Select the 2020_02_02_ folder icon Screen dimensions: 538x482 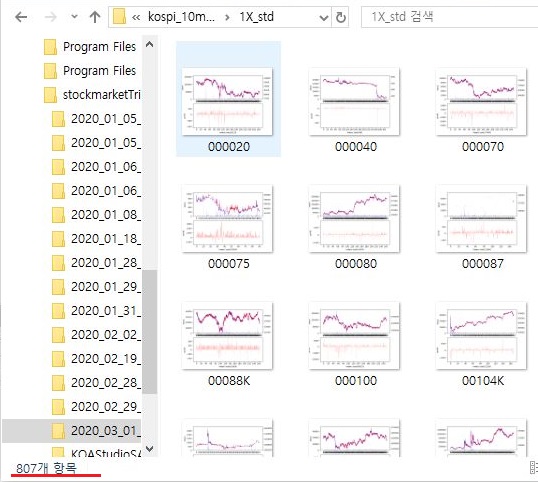(x=58, y=335)
